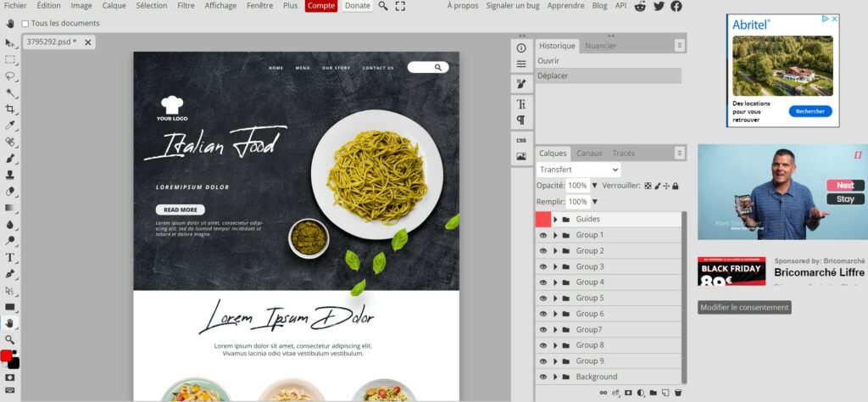868x402 pixels.
Task: Hide Group 2 with eye icon
Action: point(543,251)
